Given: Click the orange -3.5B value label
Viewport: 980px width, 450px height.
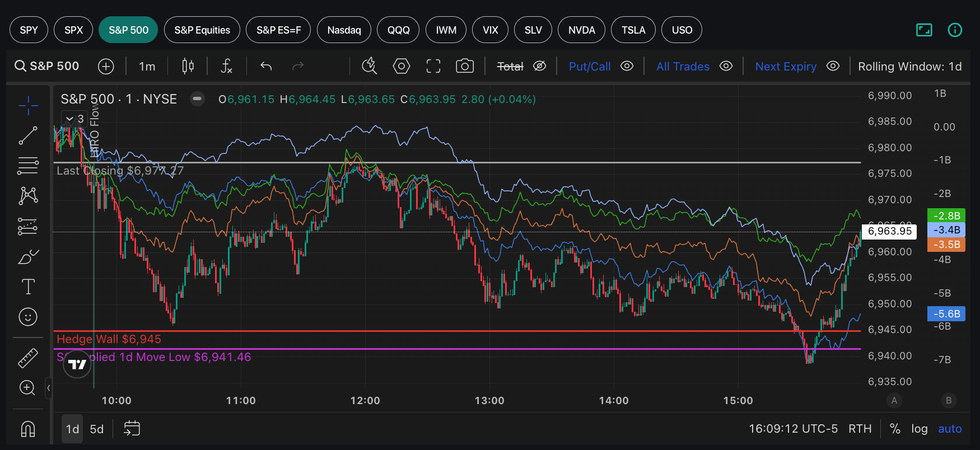Looking at the screenshot, I should (x=946, y=245).
